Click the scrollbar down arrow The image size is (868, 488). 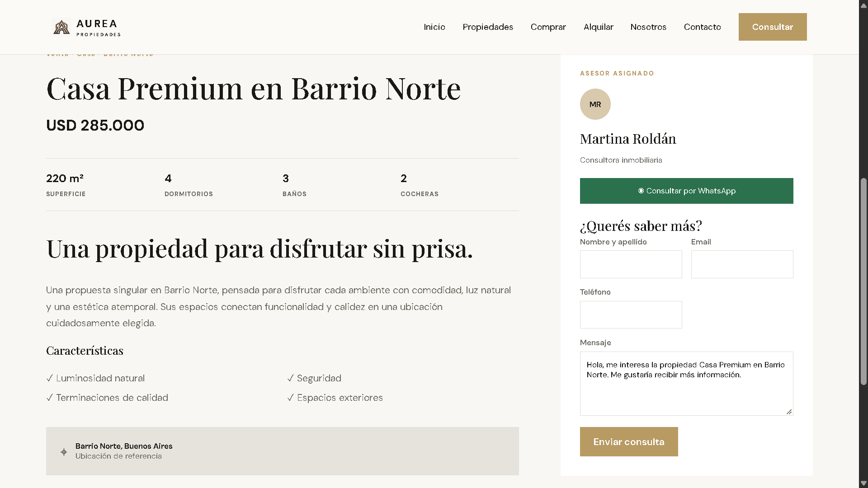click(x=863, y=483)
